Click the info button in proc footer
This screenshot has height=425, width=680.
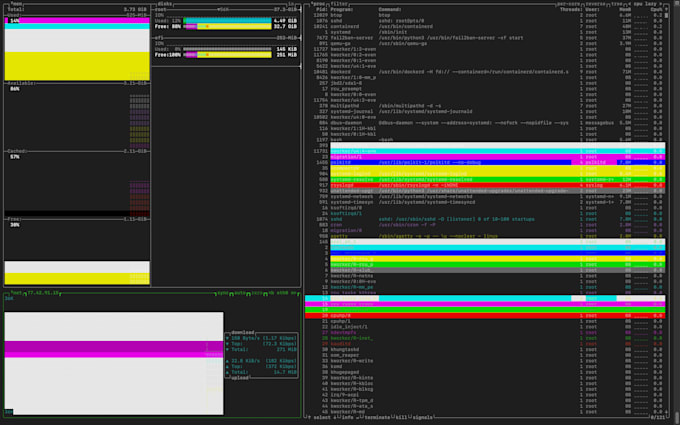coord(347,417)
